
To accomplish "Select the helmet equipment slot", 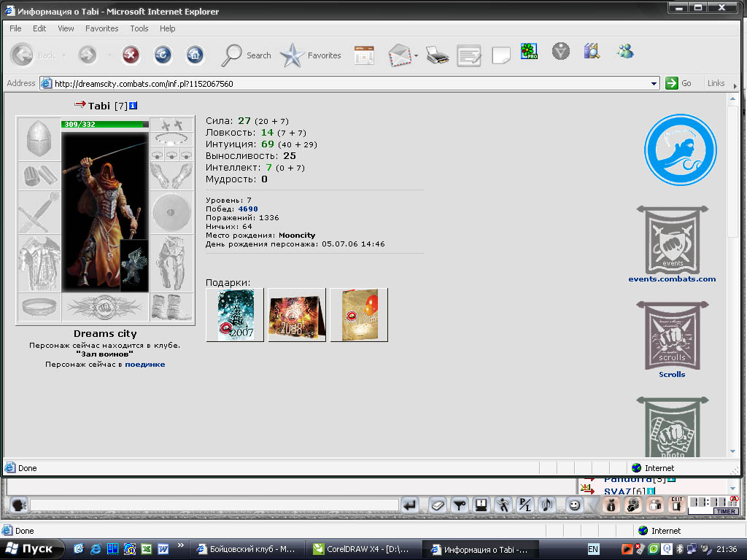I will click(39, 139).
